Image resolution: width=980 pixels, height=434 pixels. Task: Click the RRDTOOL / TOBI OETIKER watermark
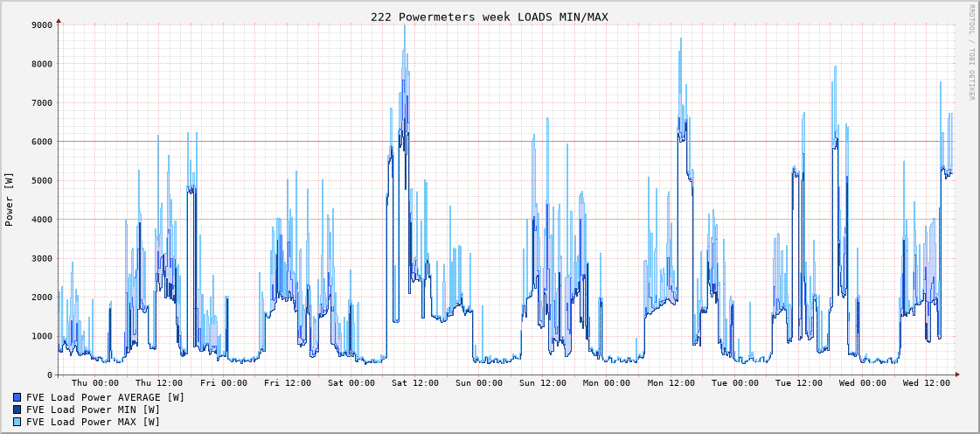point(970,52)
